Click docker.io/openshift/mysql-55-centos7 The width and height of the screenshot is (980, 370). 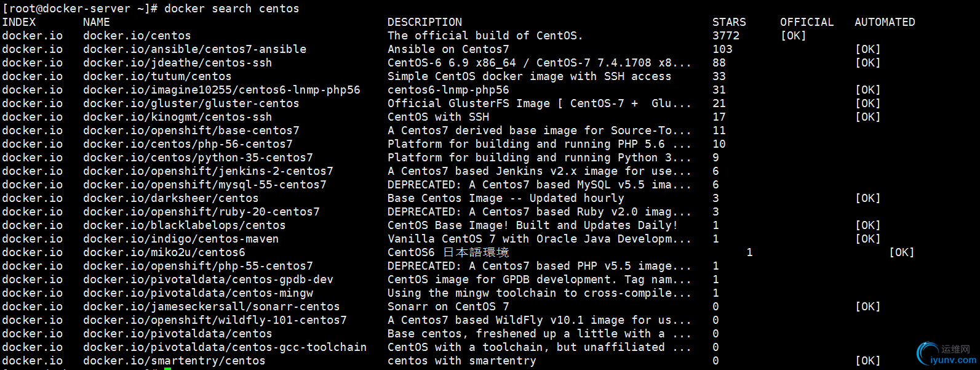tap(205, 185)
